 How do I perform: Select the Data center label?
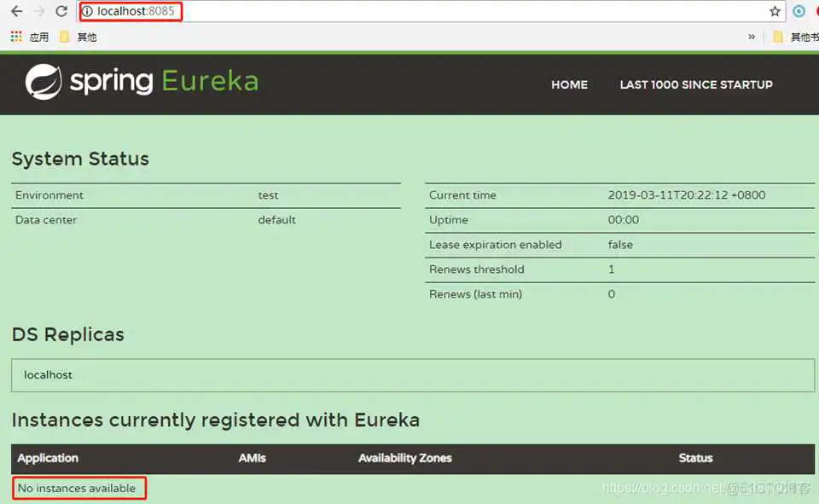click(x=46, y=220)
